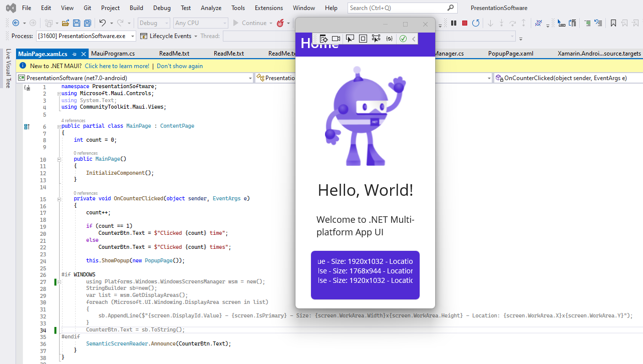
Task: Open the Process dropdown for PresentationSoftware.exe
Action: pos(133,36)
